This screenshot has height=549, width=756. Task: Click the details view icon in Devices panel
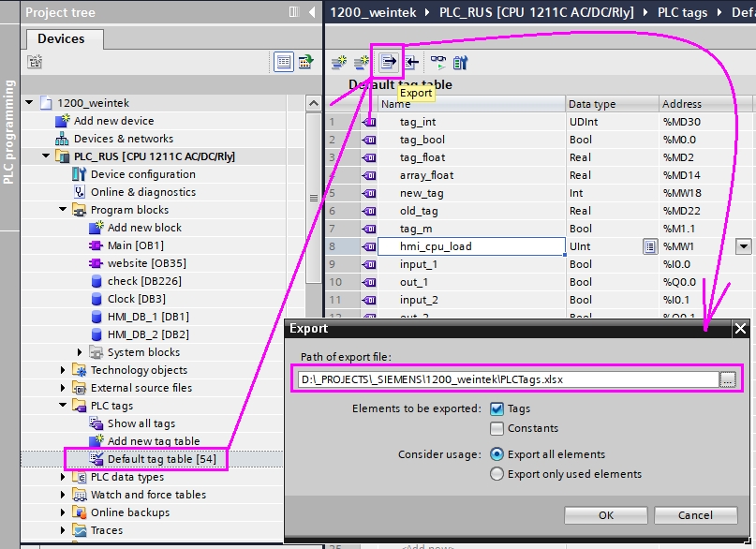coord(284,62)
